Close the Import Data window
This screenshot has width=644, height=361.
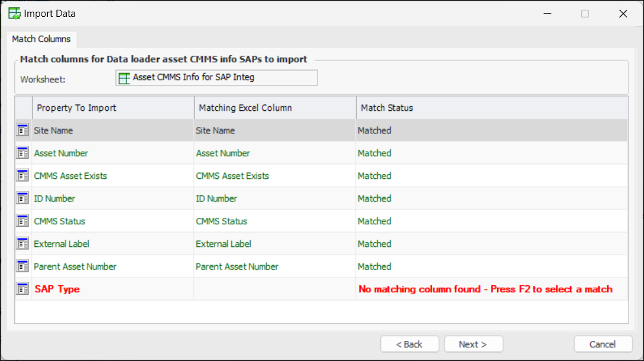(x=623, y=14)
